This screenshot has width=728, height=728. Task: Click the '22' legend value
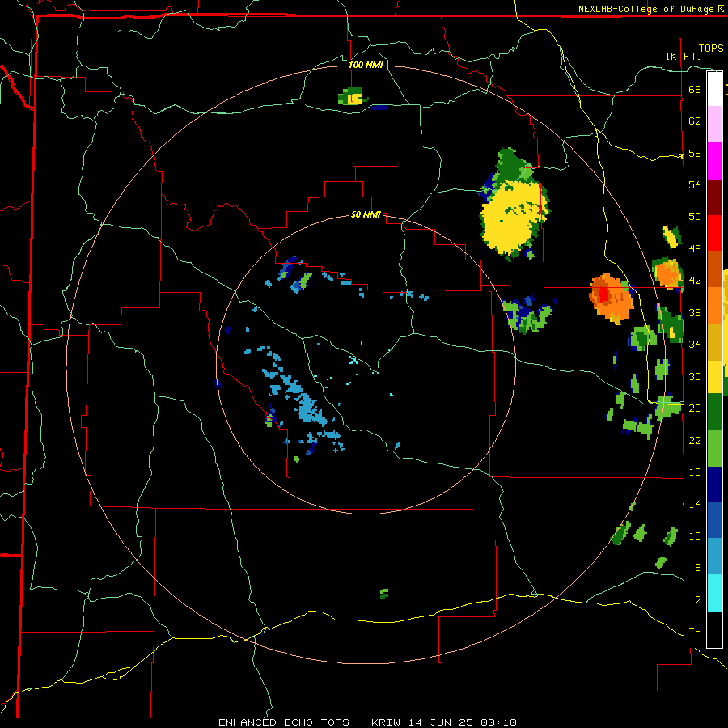pos(695,440)
